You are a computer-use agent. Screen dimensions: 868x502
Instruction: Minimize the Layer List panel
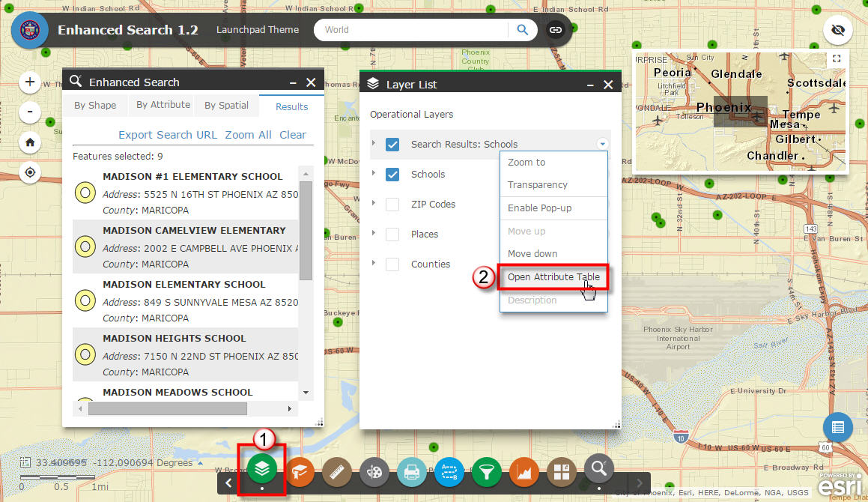pyautogui.click(x=590, y=85)
